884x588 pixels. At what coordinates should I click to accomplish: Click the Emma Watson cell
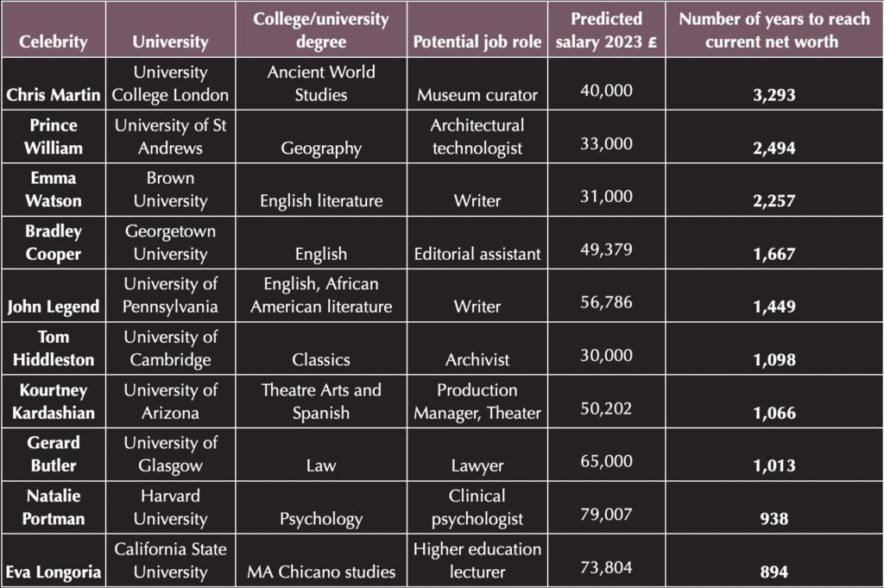[x=54, y=189]
